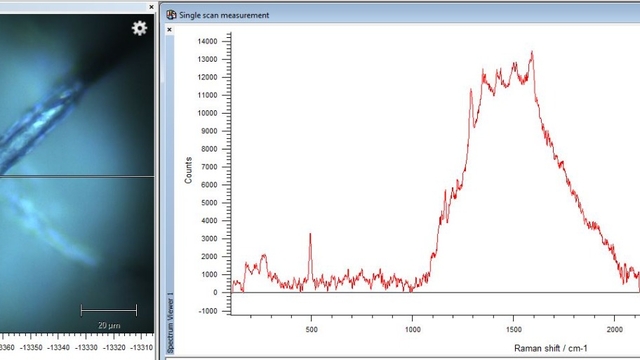The width and height of the screenshot is (640, 360).
Task: Click the -13310 stage position ruler label
Action: (x=141, y=348)
